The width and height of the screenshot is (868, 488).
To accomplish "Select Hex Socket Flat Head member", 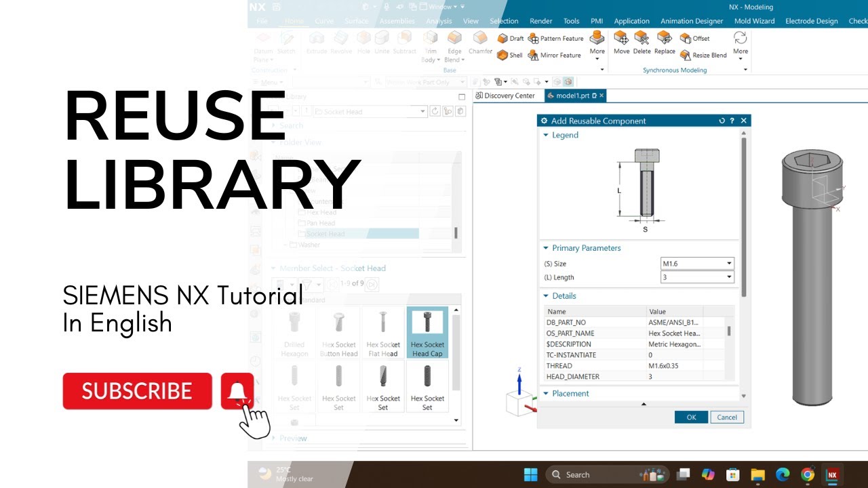I will [x=383, y=333].
